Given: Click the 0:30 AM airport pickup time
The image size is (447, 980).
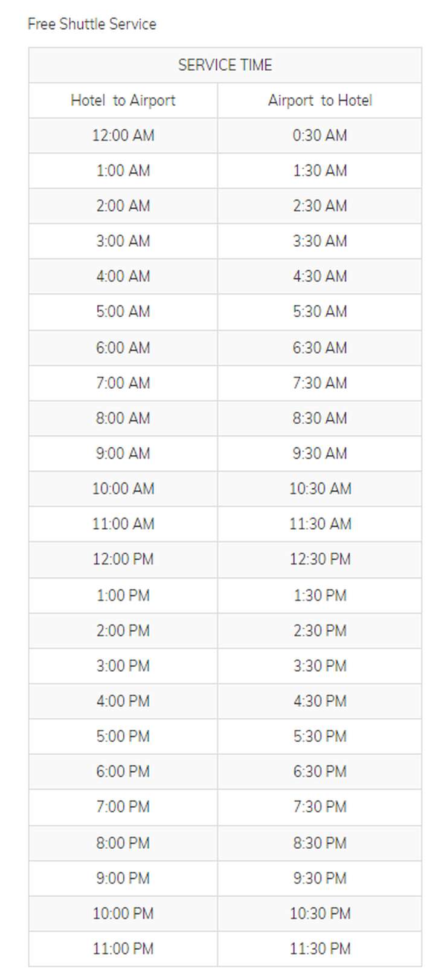Looking at the screenshot, I should 320,135.
